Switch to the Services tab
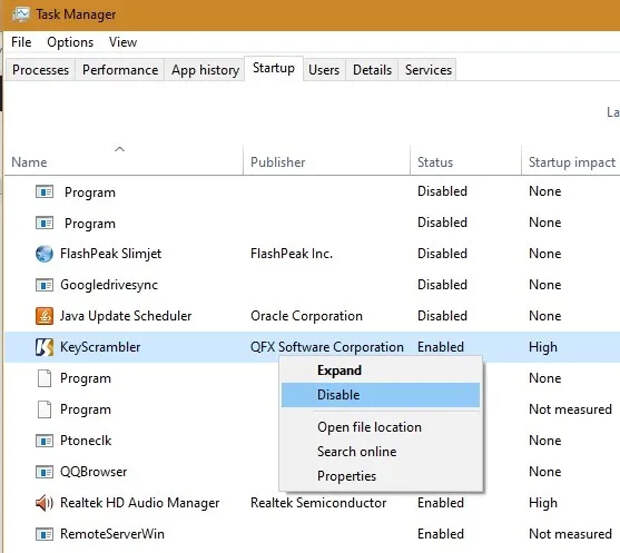Image resolution: width=620 pixels, height=553 pixels. [428, 70]
